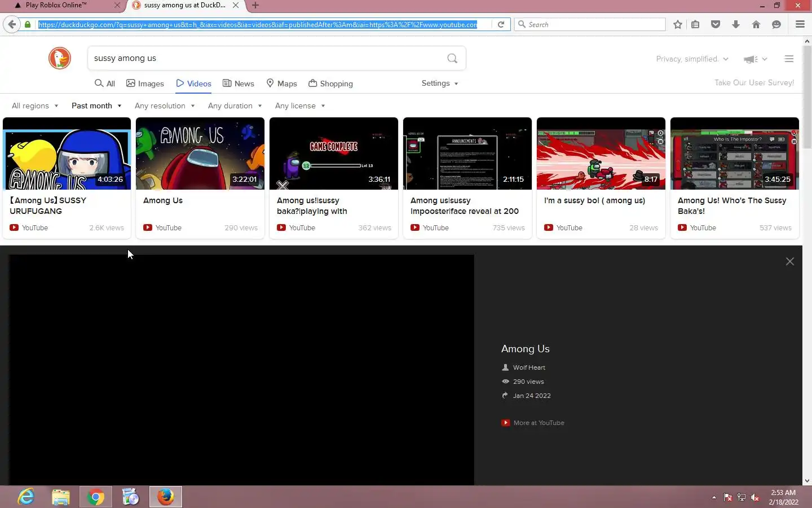Go to the Home page icon
This screenshot has width=812, height=508.
tap(756, 24)
